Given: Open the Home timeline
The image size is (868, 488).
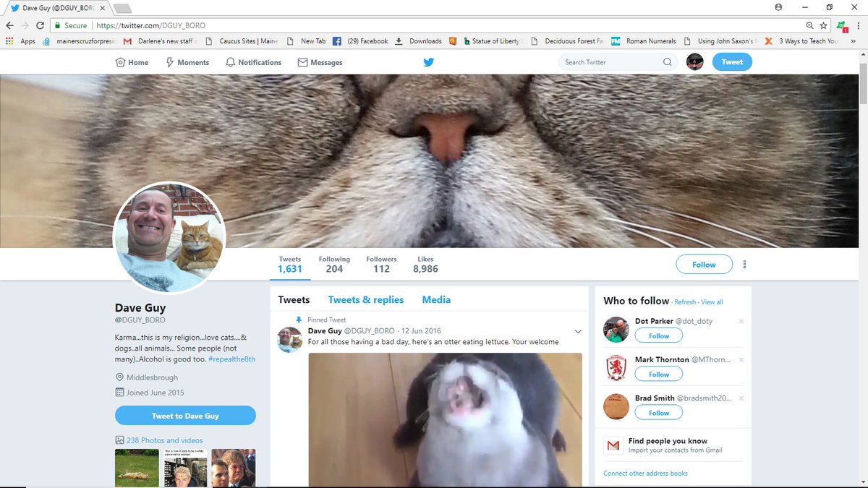Looking at the screenshot, I should point(132,62).
